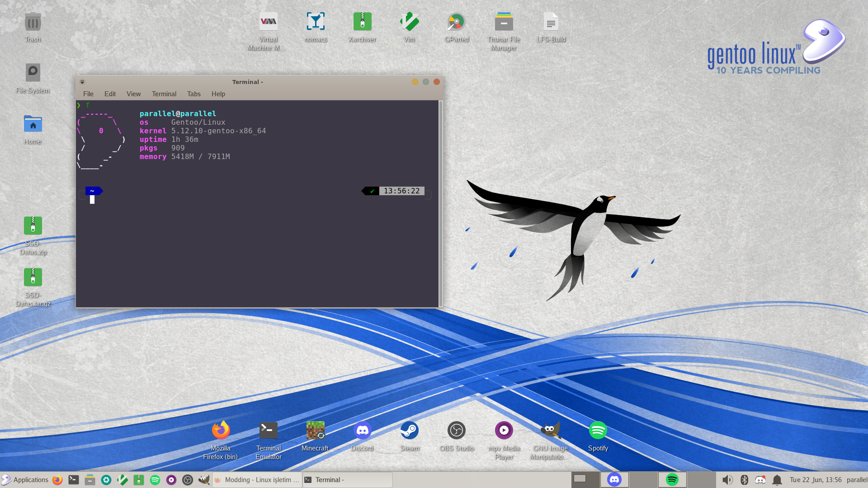Open the View menu in Terminal
Viewport: 868px width, 488px height.
133,94
